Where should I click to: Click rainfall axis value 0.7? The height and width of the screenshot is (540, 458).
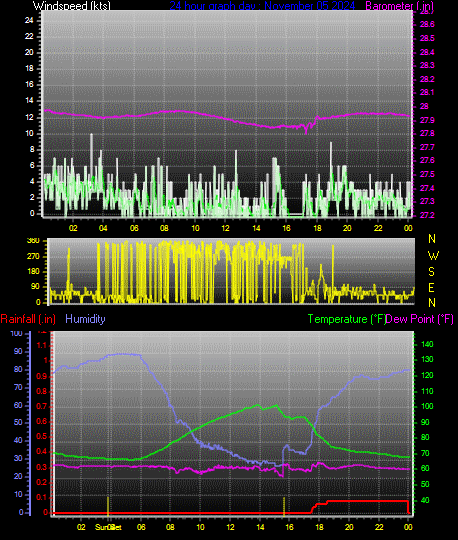(42, 406)
